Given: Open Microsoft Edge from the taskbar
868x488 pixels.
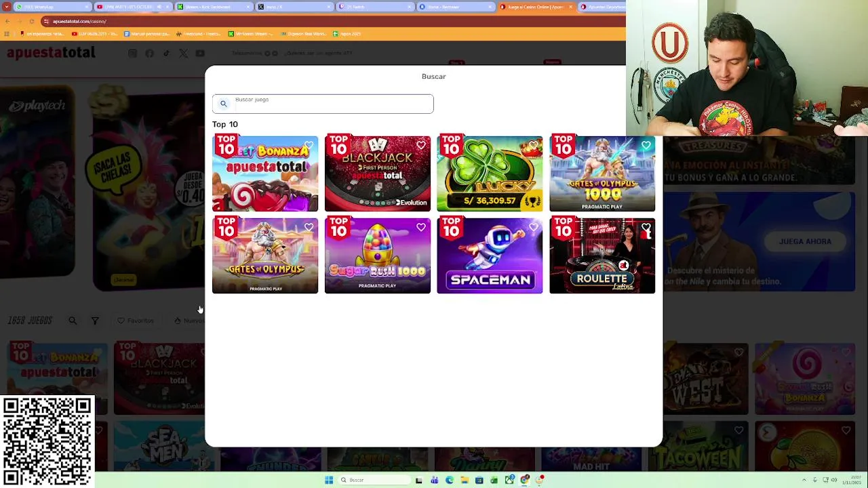Looking at the screenshot, I should pyautogui.click(x=449, y=480).
